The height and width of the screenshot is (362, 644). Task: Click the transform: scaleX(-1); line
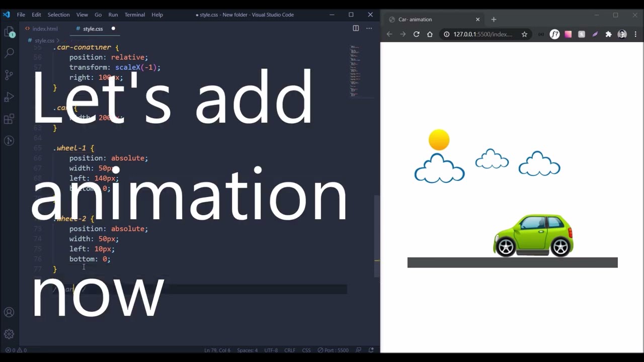tap(115, 67)
